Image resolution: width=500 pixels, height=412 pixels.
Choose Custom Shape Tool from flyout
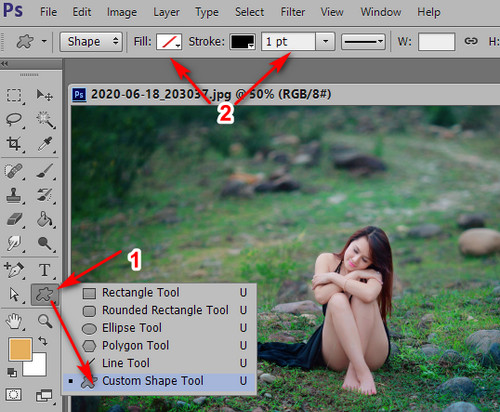coord(160,381)
